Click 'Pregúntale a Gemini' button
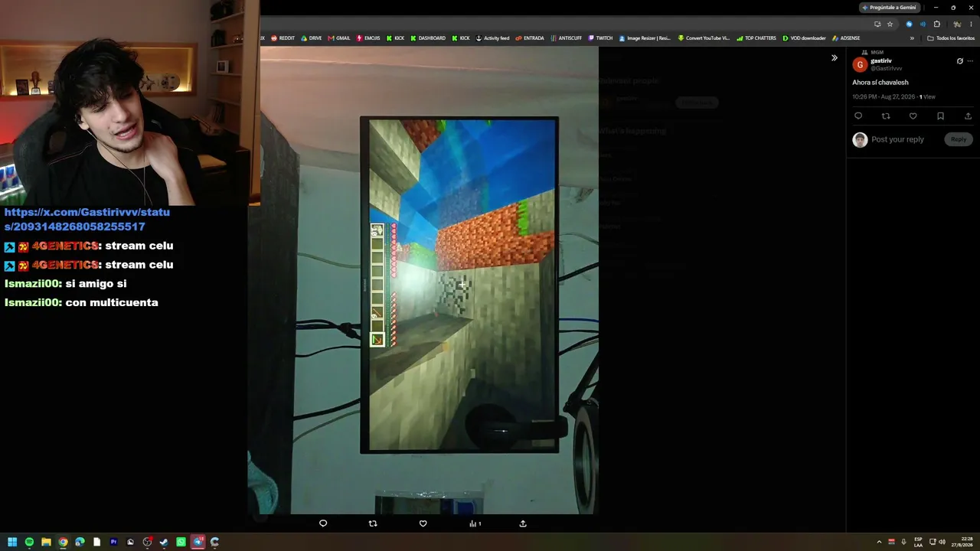The image size is (980, 551). (889, 8)
